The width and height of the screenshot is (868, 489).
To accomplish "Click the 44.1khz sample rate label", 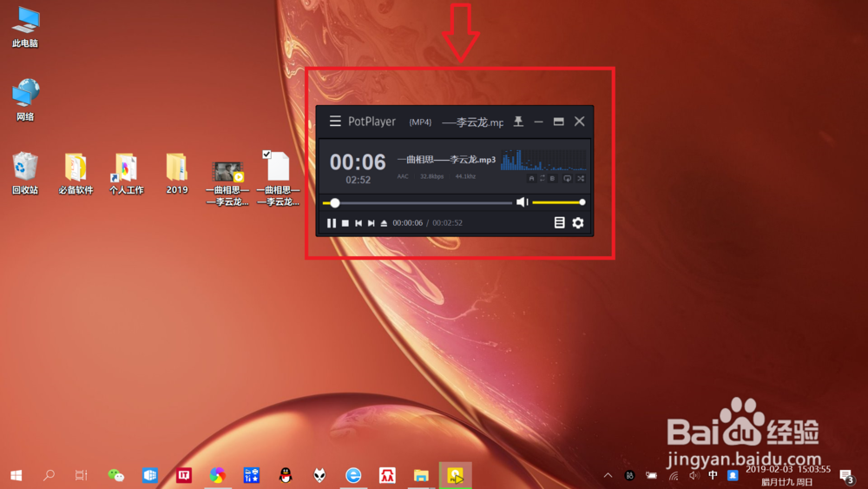I will click(465, 176).
